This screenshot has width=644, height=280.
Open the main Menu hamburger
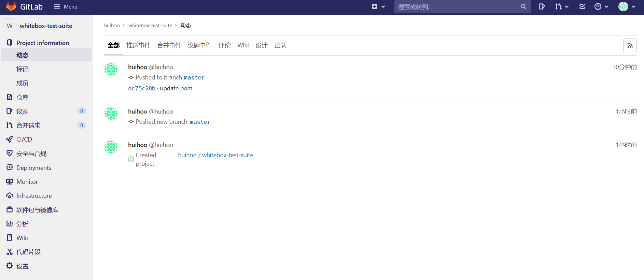coord(66,6)
